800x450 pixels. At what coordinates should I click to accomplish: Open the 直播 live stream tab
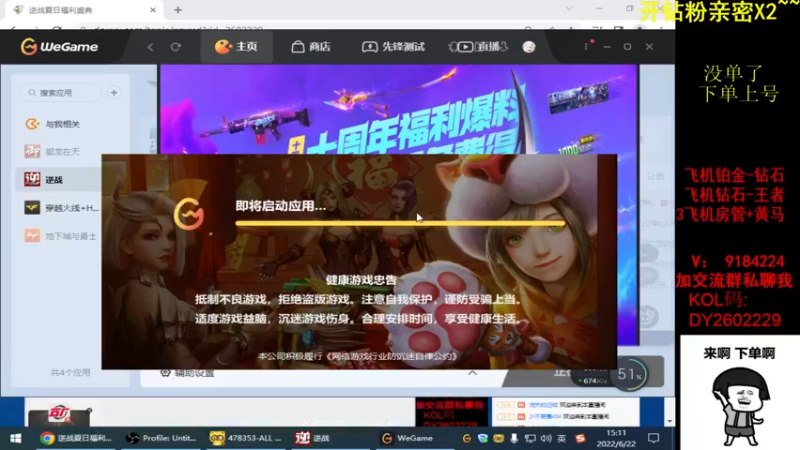[478, 46]
